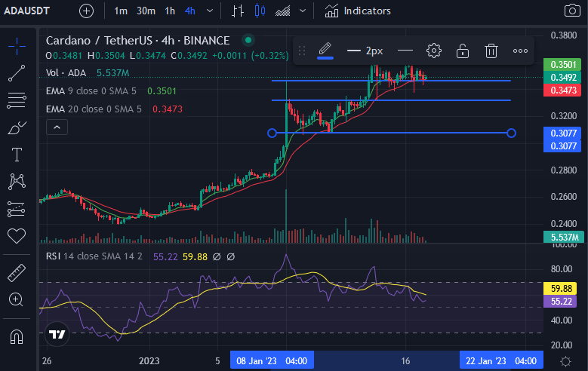Switch to 1m timeframe

coord(120,11)
